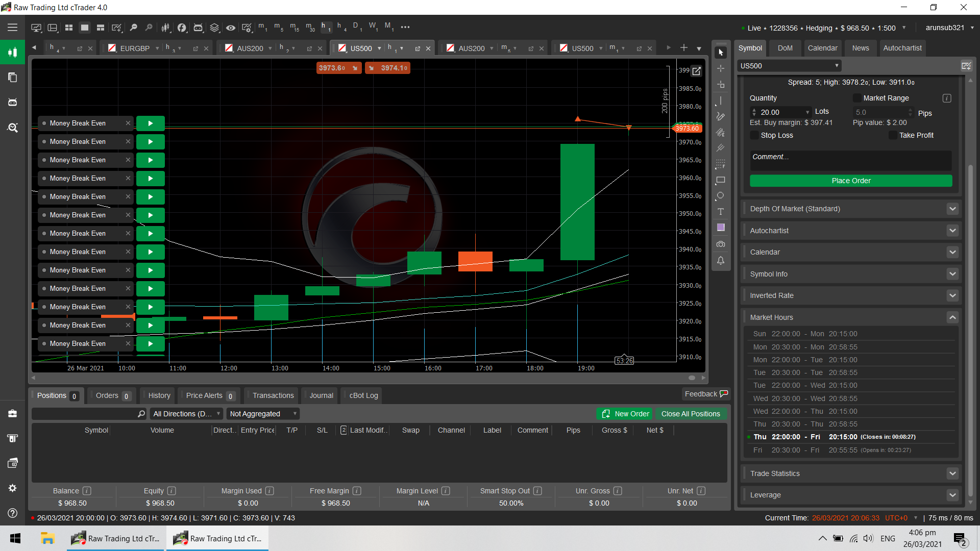
Task: Switch to the D1 timeframe button
Action: point(357,27)
